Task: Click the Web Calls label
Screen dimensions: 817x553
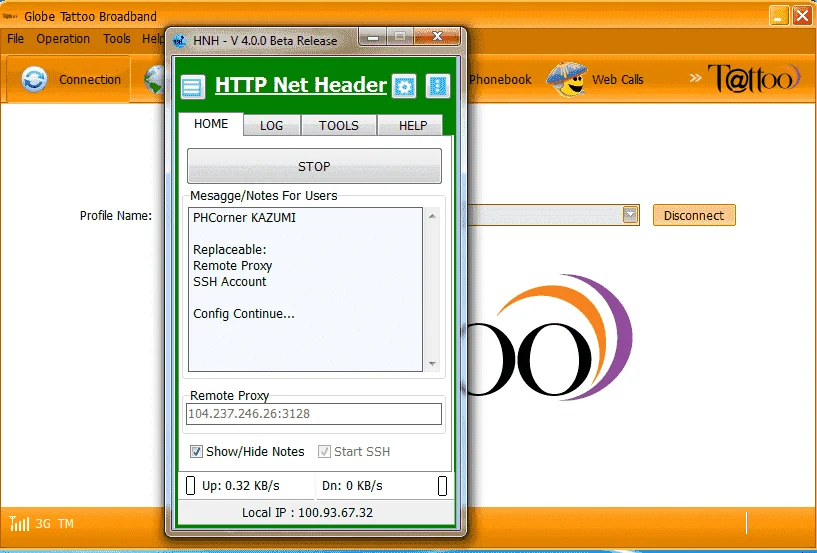Action: (x=617, y=80)
